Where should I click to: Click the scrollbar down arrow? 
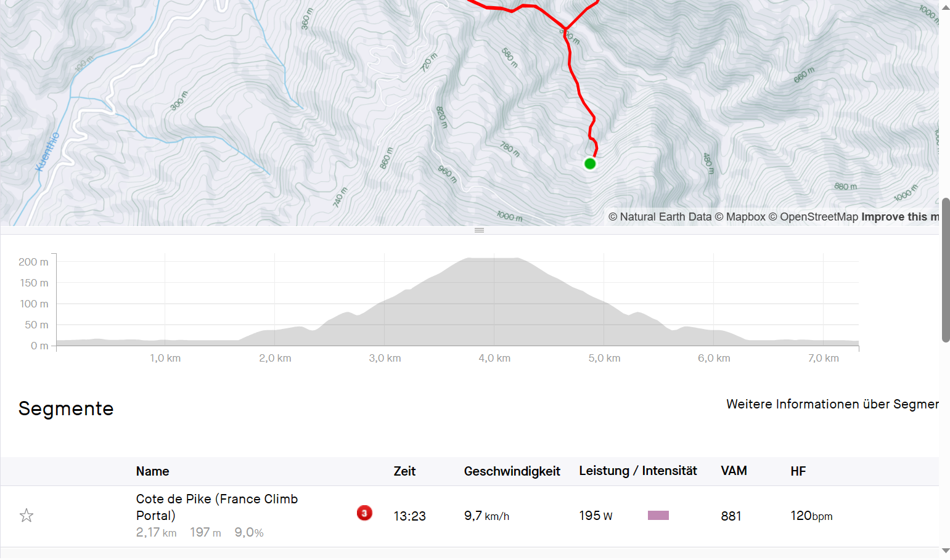[x=945, y=551]
